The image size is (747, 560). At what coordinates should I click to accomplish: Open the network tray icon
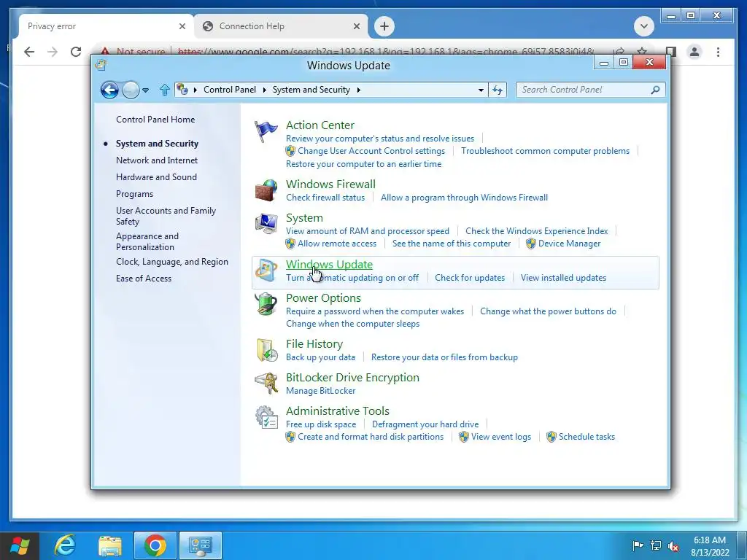[656, 545]
